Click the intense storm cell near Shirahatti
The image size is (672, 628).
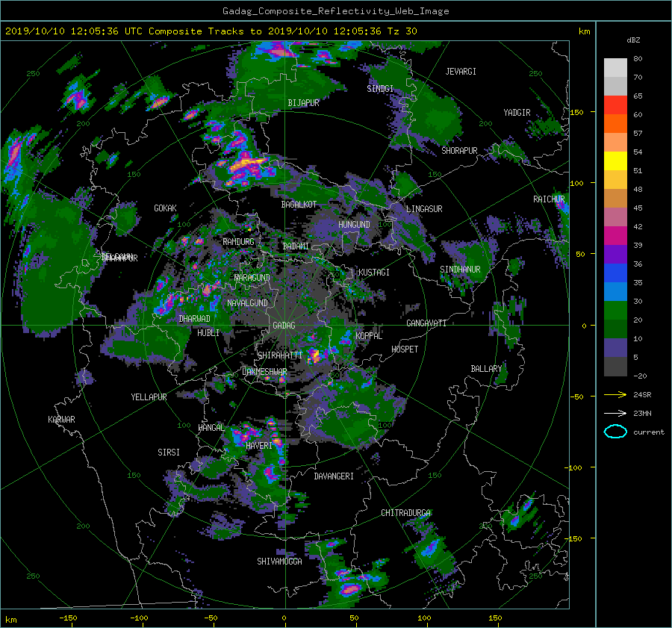pos(315,355)
